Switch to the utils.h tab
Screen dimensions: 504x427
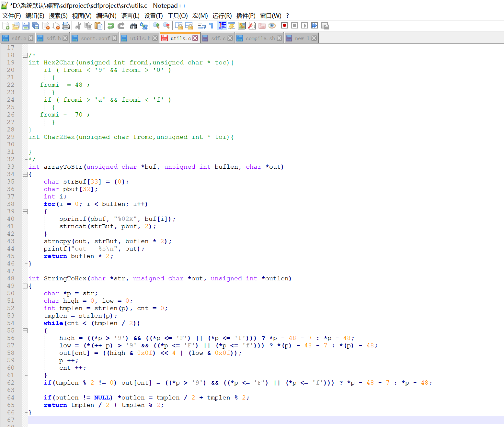[140, 38]
